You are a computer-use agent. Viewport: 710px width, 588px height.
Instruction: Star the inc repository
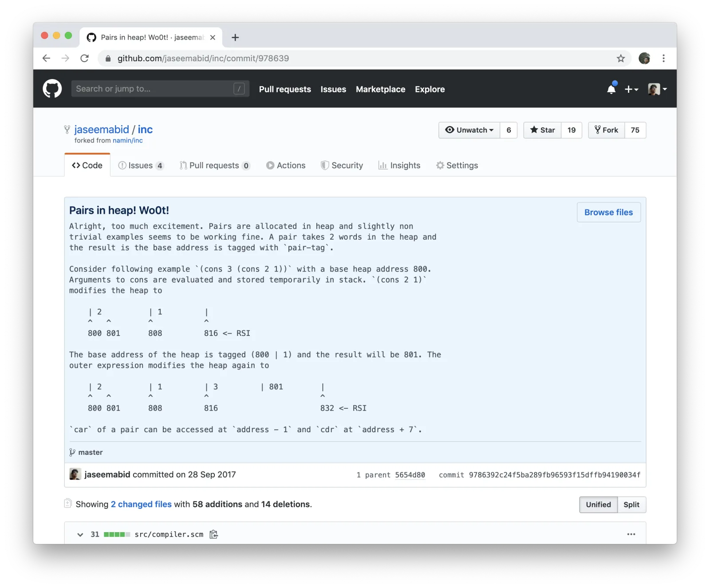[542, 130]
